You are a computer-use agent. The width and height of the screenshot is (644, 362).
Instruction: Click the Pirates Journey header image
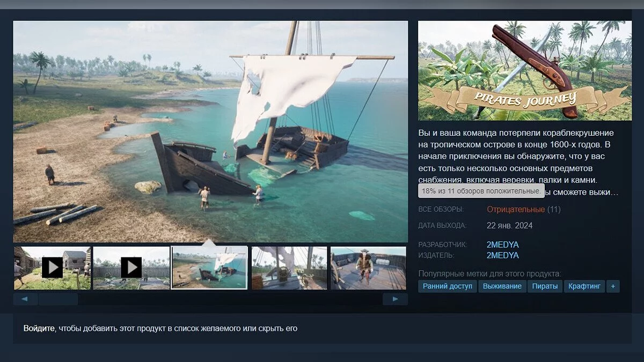click(x=525, y=70)
